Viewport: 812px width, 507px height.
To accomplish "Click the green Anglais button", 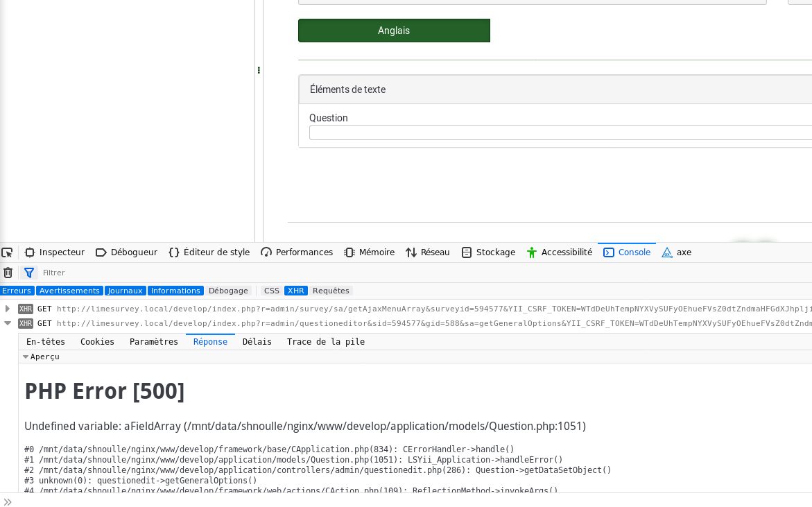I will pos(394,31).
